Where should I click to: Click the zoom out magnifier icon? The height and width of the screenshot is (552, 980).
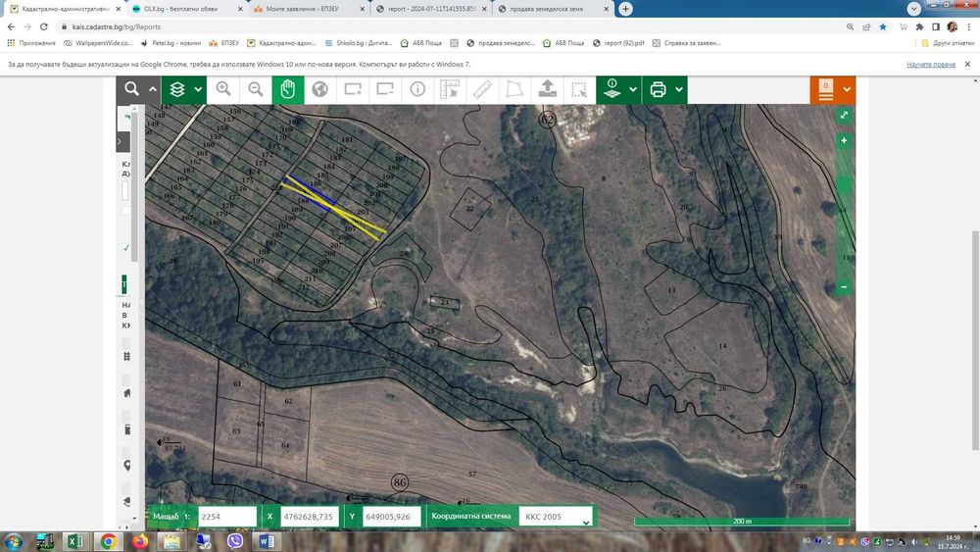point(256,89)
